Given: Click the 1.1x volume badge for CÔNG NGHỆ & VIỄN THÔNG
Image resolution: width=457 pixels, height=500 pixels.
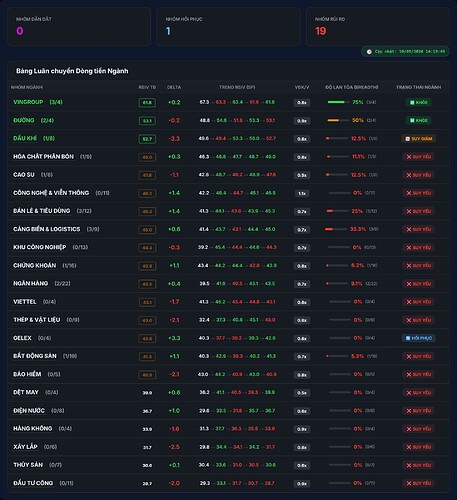Looking at the screenshot, I should click(302, 193).
